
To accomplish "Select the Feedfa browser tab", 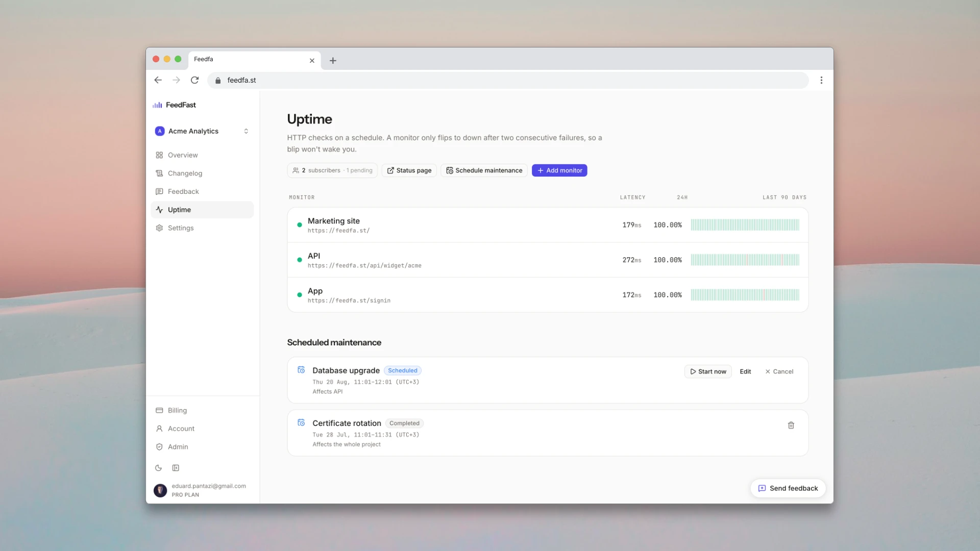I will (x=254, y=60).
